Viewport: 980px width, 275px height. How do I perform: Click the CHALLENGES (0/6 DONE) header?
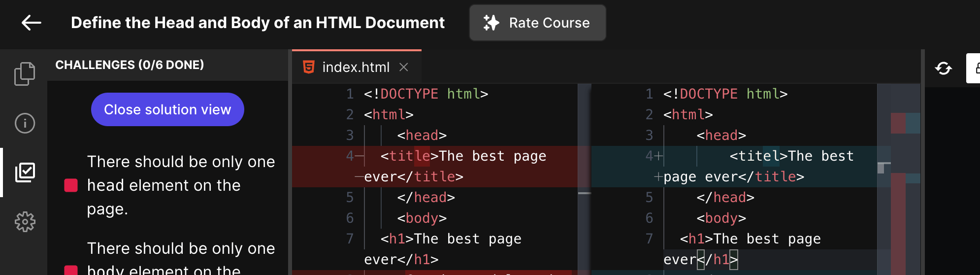(130, 65)
